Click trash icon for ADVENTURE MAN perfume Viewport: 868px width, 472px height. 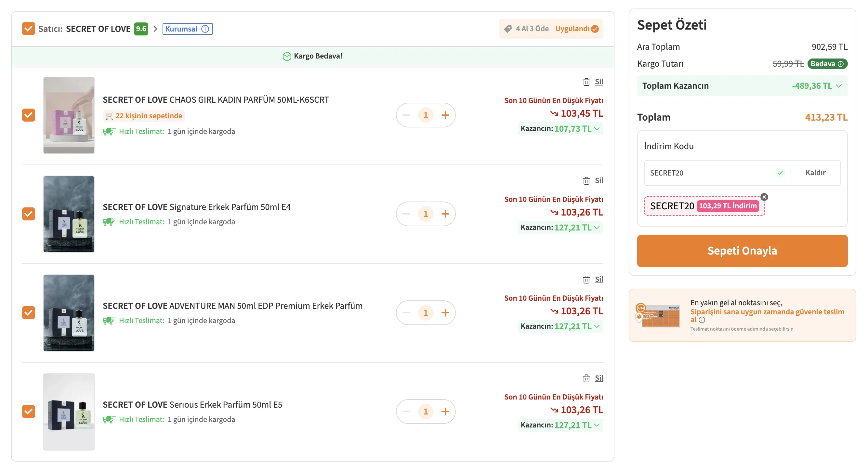tap(586, 279)
